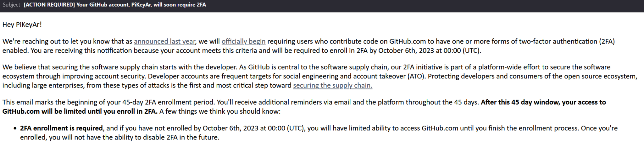Click the bold '2FA enrollment is required' text

coord(61,128)
